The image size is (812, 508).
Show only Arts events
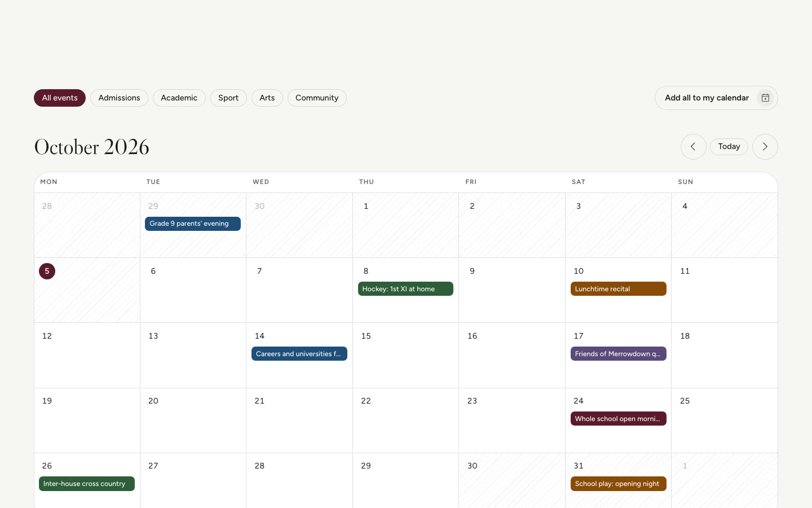(267, 98)
